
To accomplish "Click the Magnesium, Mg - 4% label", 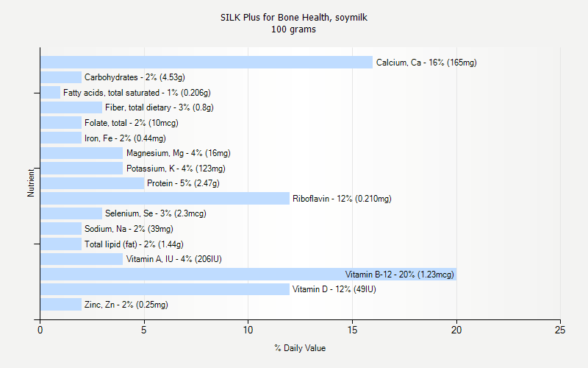I will point(179,153).
